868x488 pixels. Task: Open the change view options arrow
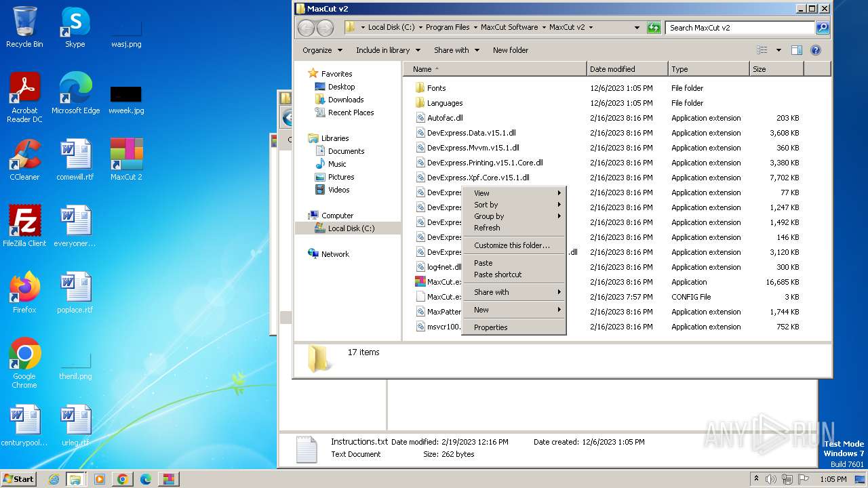tap(778, 50)
